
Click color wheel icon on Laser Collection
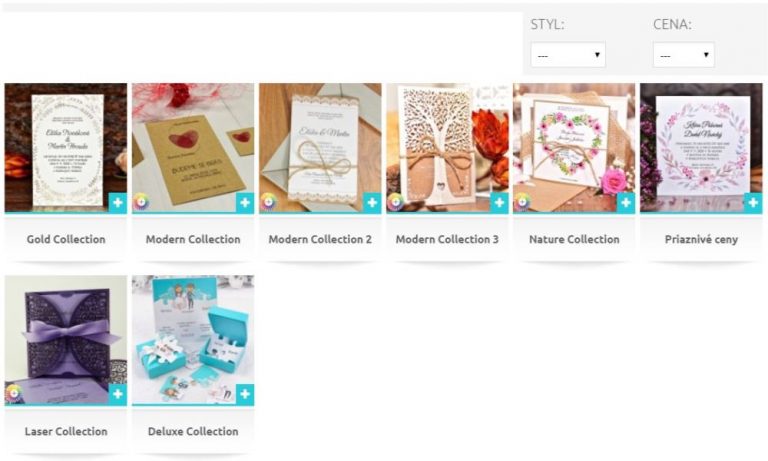click(x=14, y=393)
